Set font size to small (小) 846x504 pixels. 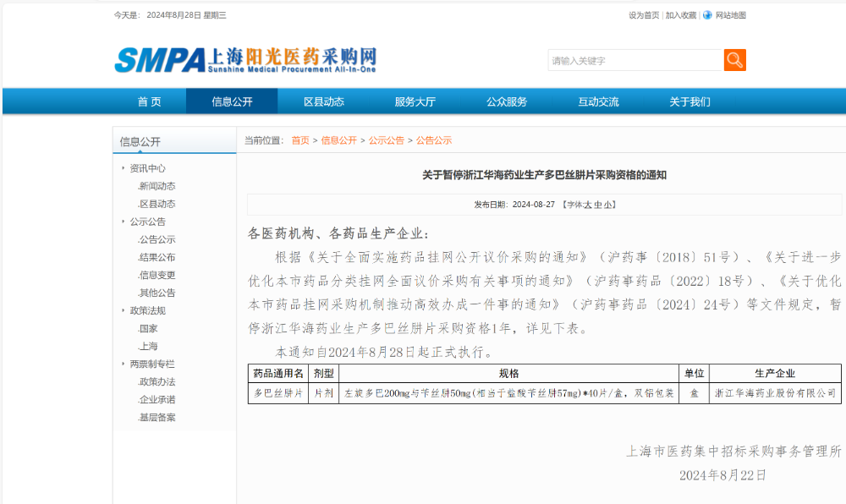pos(608,205)
